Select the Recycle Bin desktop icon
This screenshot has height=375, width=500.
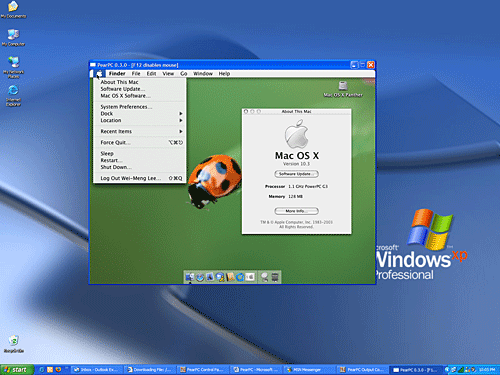(13, 344)
